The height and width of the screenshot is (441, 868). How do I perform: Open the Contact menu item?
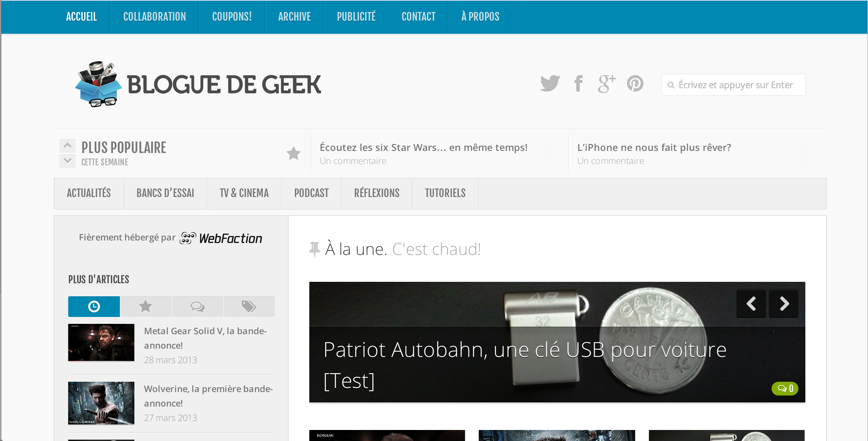click(418, 17)
